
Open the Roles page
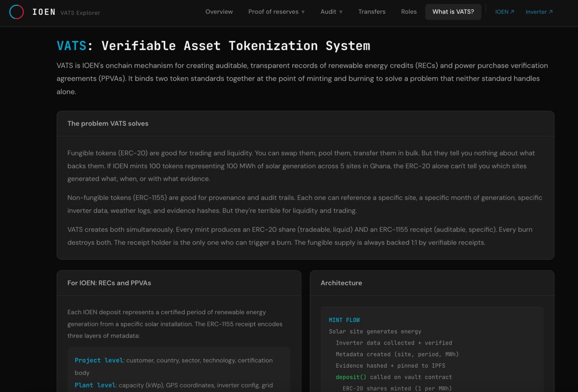click(x=409, y=12)
